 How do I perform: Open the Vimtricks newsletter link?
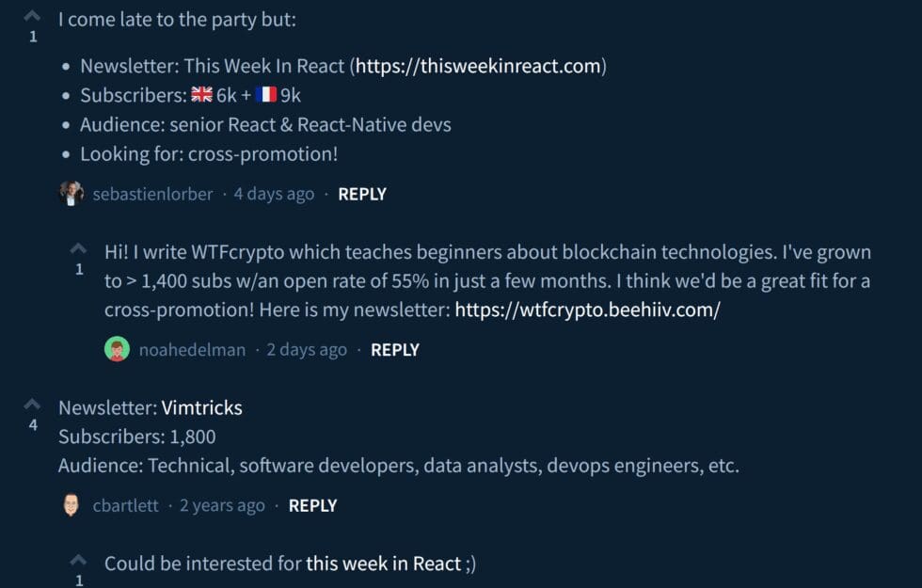click(x=201, y=408)
